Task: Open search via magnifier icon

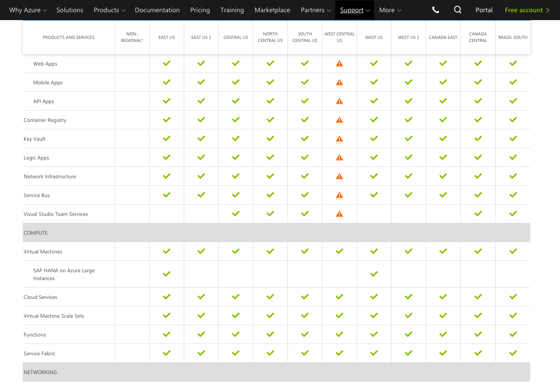Action: pos(458,10)
